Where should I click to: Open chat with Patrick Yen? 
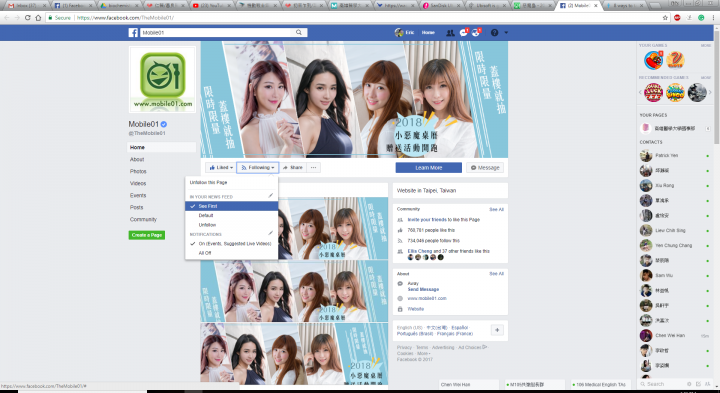click(x=675, y=156)
